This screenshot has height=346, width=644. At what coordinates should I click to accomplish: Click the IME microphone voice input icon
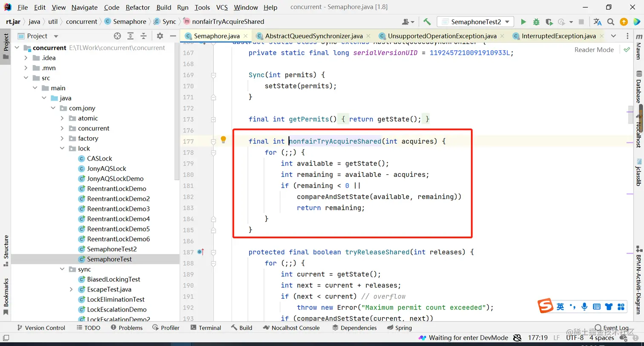[585, 306]
